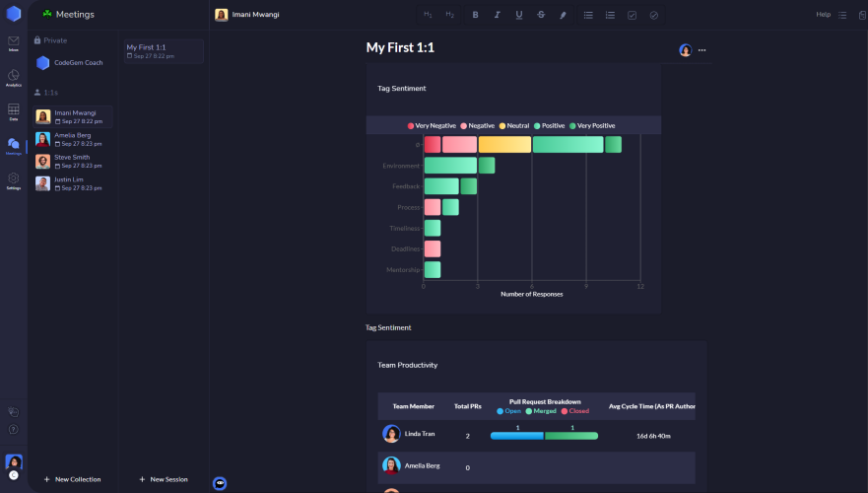
Task: Go to the Meetings section
Action: point(13,146)
